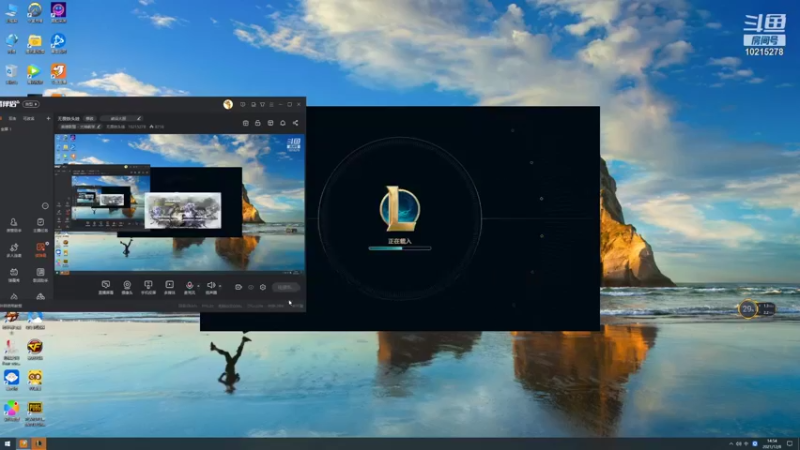
Task: Open the colorful pinwheel desktop shortcut
Action: (11, 411)
